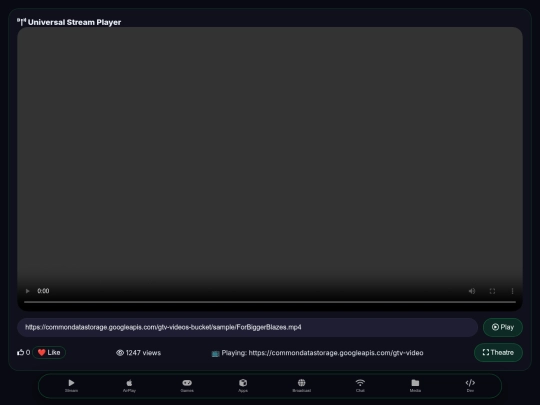This screenshot has height=405, width=540.
Task: Click the Universal Stream Player heading
Action: pyautogui.click(x=69, y=22)
